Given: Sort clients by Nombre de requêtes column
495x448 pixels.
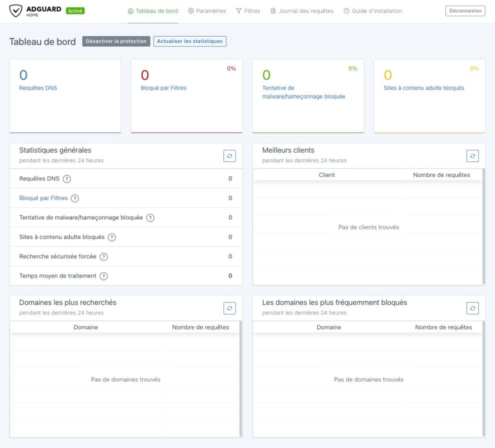Looking at the screenshot, I should [x=441, y=175].
